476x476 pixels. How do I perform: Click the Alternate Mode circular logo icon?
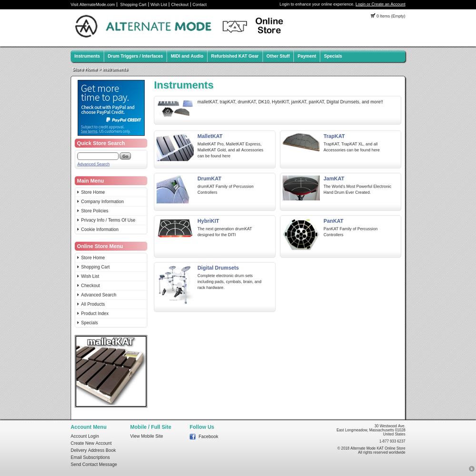point(86,26)
